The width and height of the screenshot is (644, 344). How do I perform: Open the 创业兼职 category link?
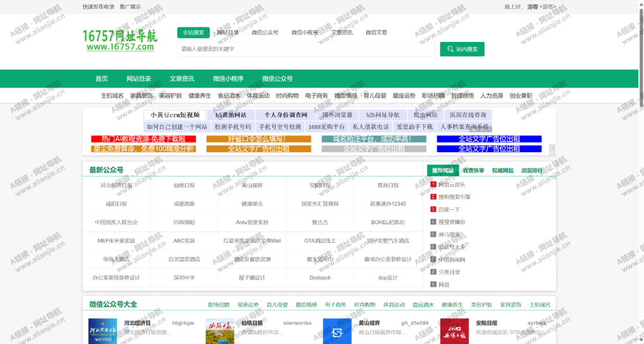[x=521, y=95]
